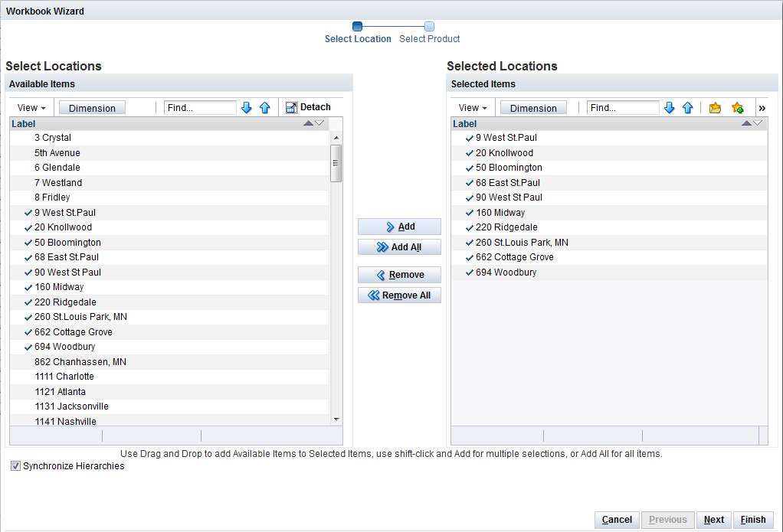The image size is (783, 532).
Task: Sort Available Items Label descending
Action: 319,123
